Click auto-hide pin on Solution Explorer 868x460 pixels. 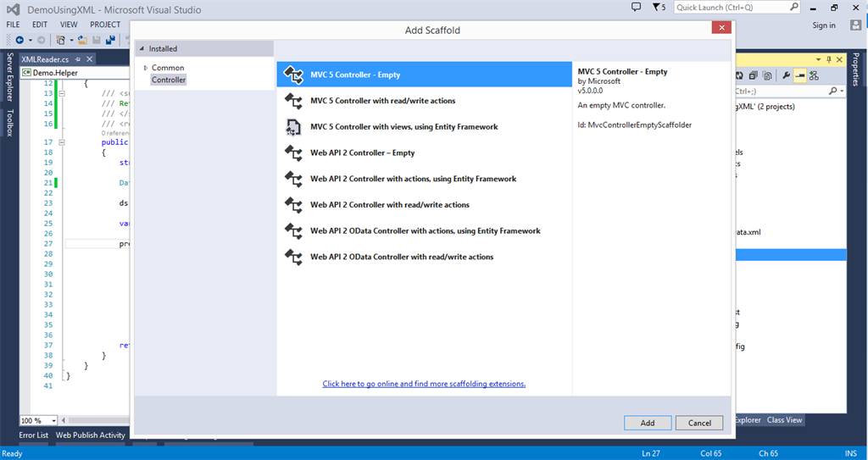click(829, 59)
